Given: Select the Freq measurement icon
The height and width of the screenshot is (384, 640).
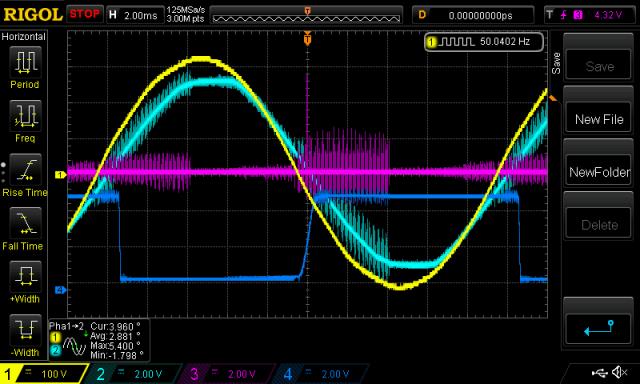Looking at the screenshot, I should [x=25, y=116].
